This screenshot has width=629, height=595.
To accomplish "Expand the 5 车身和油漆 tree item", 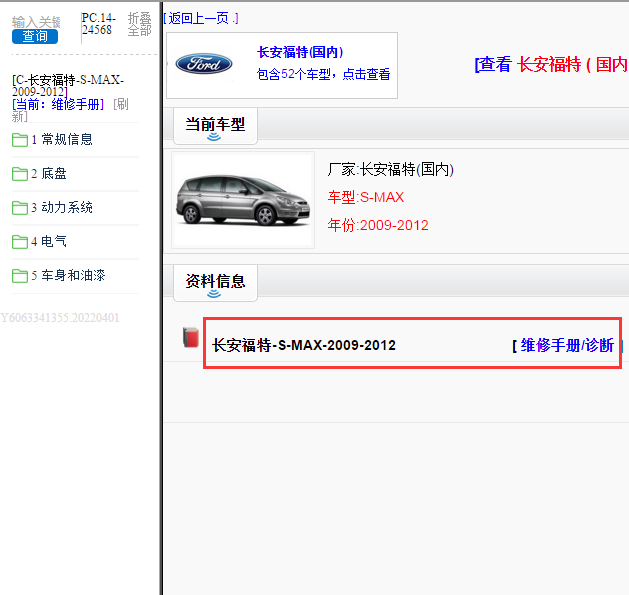I will coord(69,275).
